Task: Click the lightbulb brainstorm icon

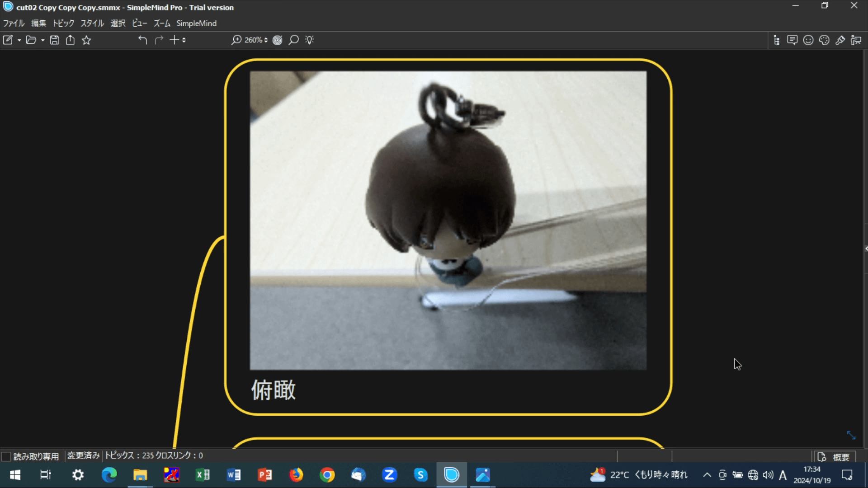Action: pos(309,40)
